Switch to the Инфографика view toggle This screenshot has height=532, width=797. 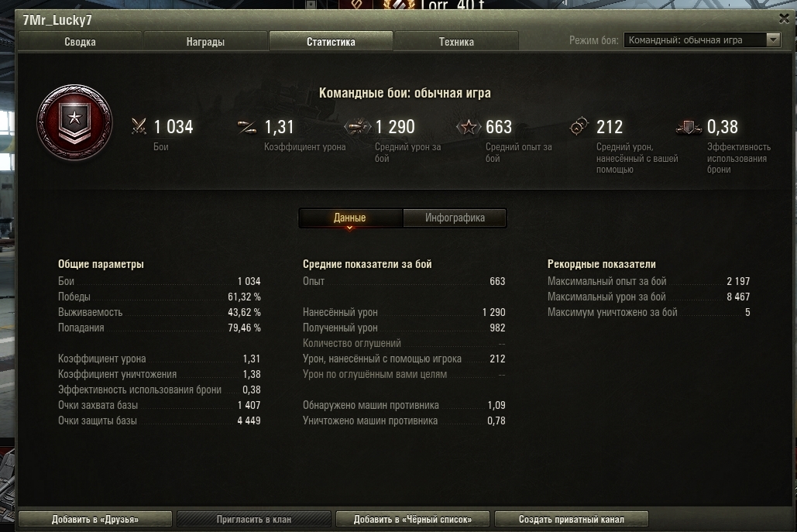click(455, 218)
